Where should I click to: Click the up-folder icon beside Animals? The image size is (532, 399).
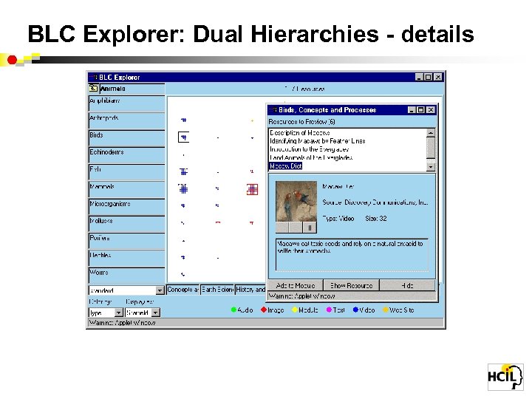click(93, 89)
